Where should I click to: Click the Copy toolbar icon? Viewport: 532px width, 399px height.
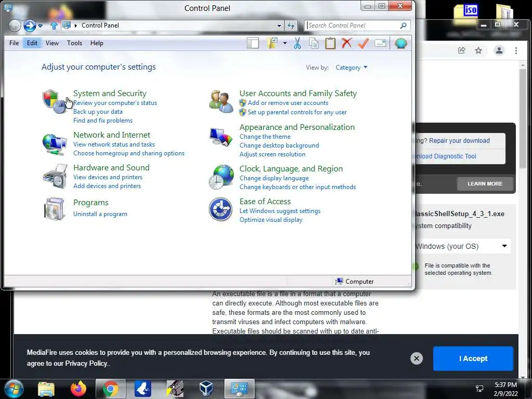(314, 43)
